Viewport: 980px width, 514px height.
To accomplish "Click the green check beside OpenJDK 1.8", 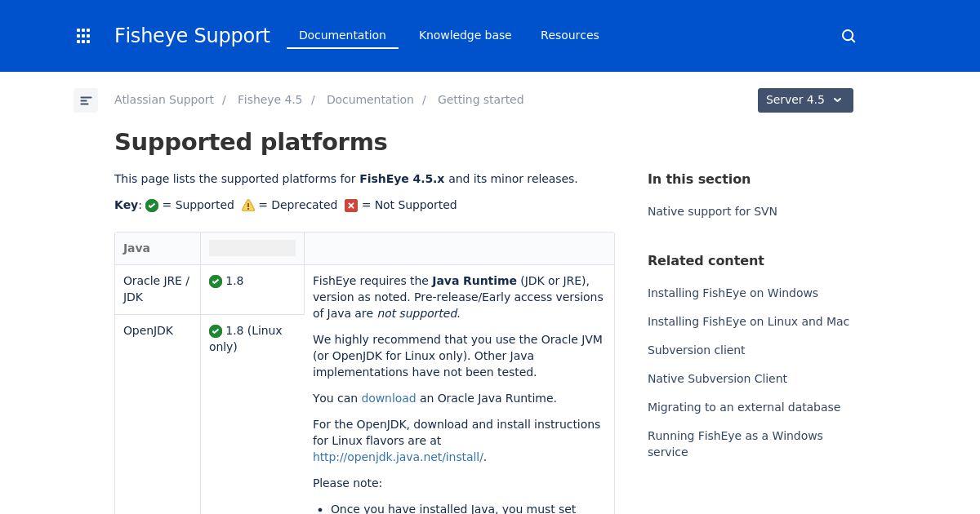I will [216, 331].
